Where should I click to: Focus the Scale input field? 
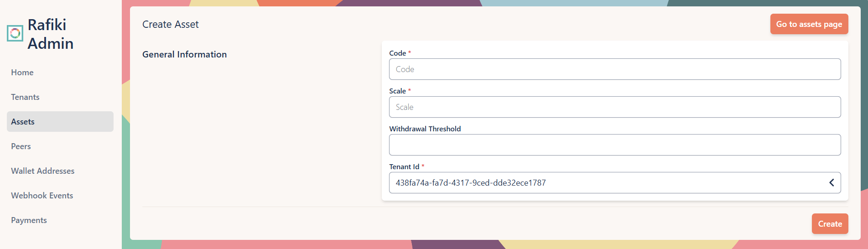(x=614, y=107)
